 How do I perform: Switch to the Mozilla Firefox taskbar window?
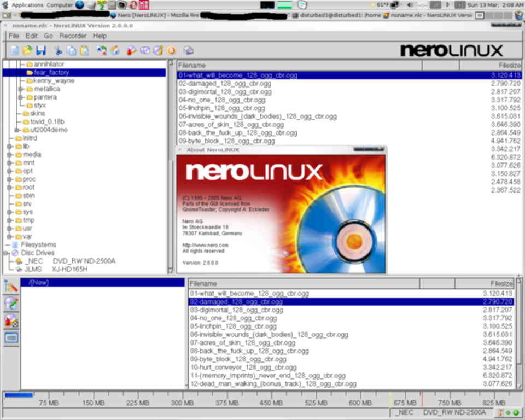(x=155, y=15)
